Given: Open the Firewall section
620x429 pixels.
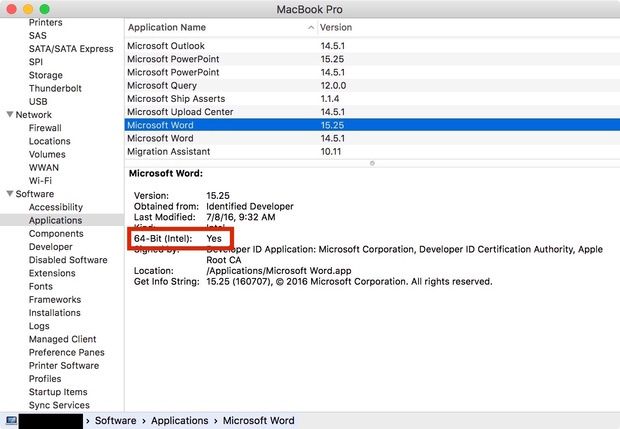Looking at the screenshot, I should point(45,128).
